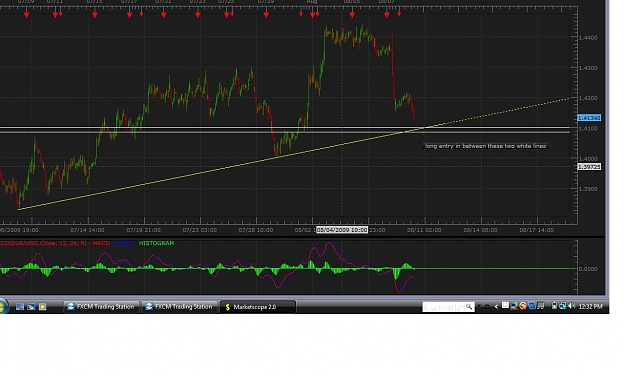Screen dimensions: 625x375
Task: Click the large red marker below 07/15
Action: [x=94, y=15]
